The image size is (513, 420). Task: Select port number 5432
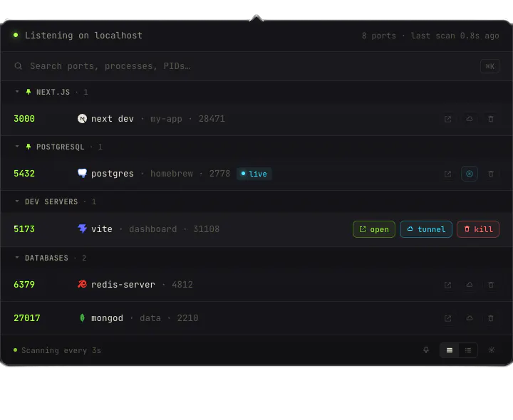click(x=24, y=174)
